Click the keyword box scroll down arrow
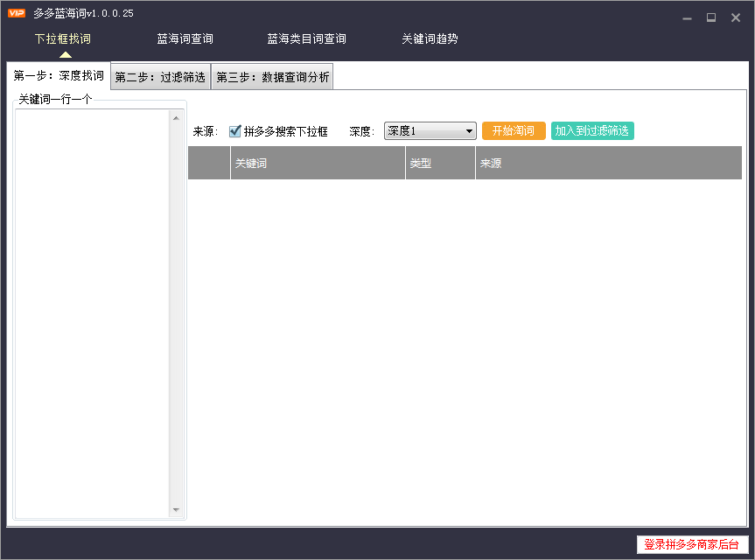Viewport: 755px width, 560px height. [176, 509]
